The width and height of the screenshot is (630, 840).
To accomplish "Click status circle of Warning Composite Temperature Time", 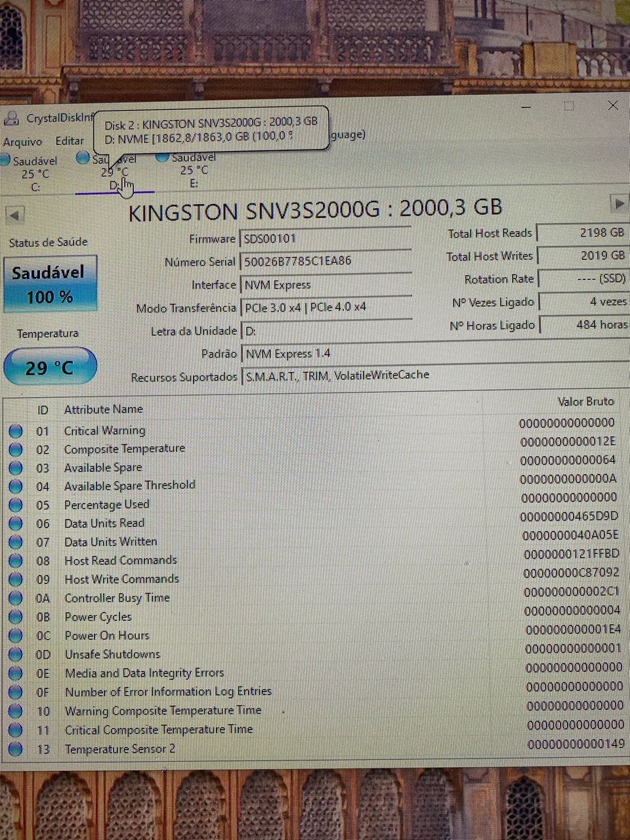I will pyautogui.click(x=16, y=711).
